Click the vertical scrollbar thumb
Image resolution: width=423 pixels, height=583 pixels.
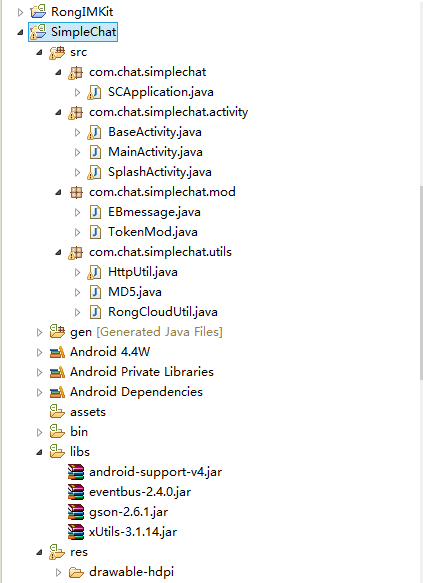coord(421,283)
